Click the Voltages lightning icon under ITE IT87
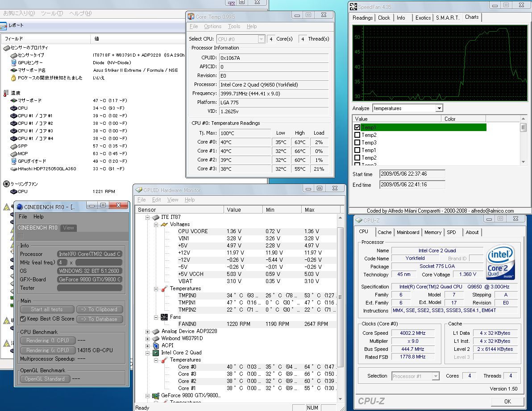 pyautogui.click(x=164, y=224)
